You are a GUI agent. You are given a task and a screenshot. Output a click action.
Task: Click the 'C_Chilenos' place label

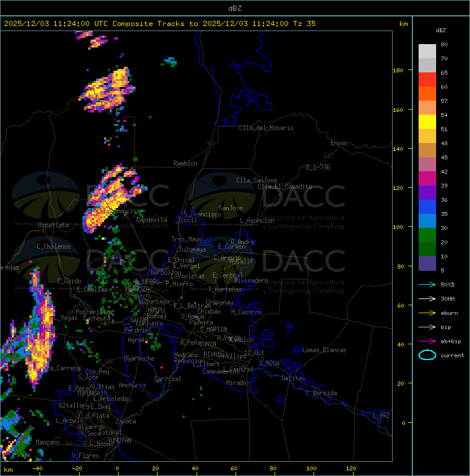54,246
